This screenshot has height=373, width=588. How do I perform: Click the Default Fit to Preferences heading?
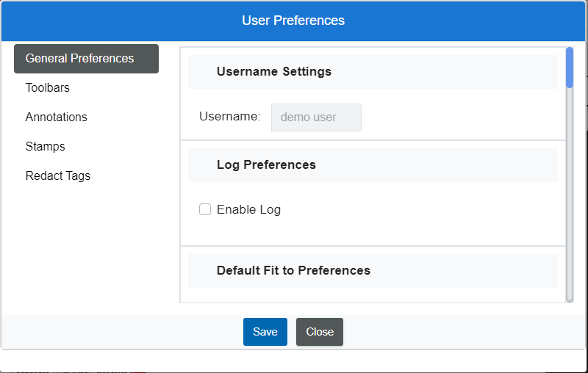point(293,270)
